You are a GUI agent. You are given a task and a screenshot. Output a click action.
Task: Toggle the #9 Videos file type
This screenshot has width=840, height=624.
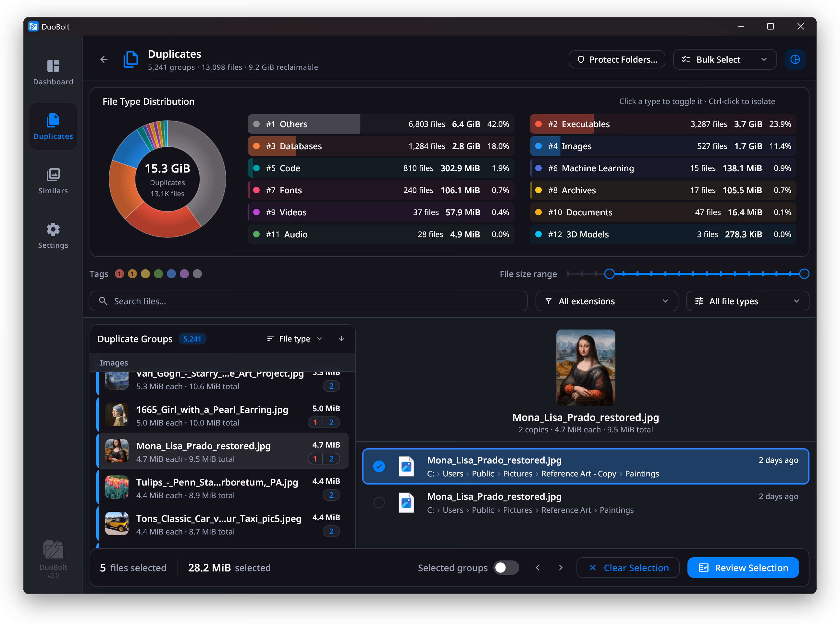click(x=381, y=212)
